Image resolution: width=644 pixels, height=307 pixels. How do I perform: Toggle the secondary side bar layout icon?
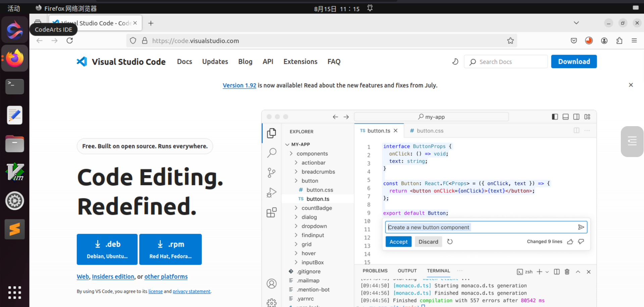coord(576,117)
